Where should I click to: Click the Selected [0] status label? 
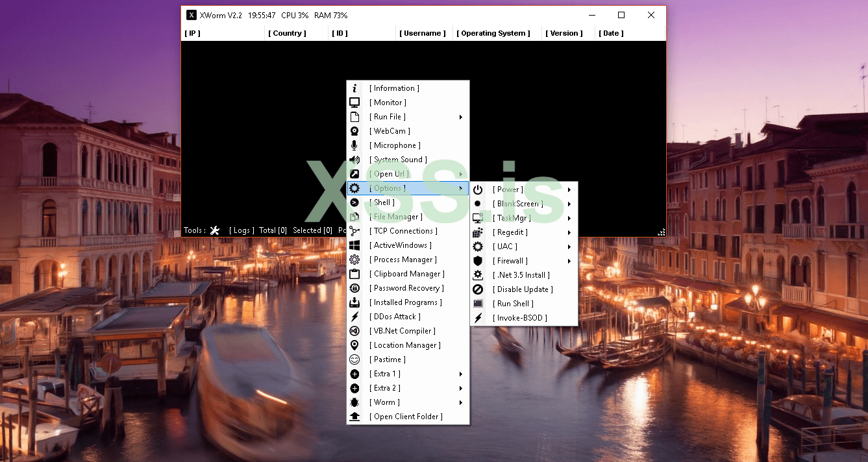coord(312,230)
